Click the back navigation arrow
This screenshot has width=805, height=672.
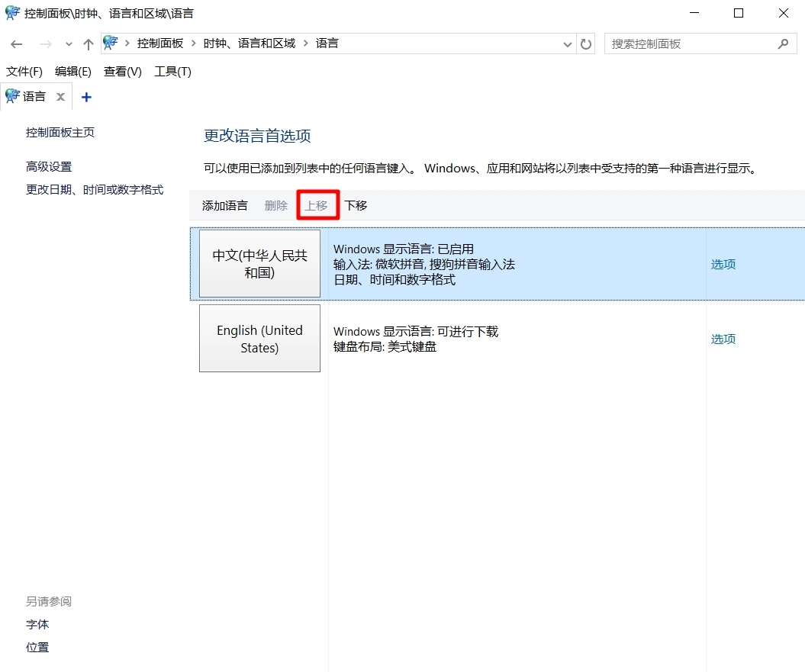16,43
